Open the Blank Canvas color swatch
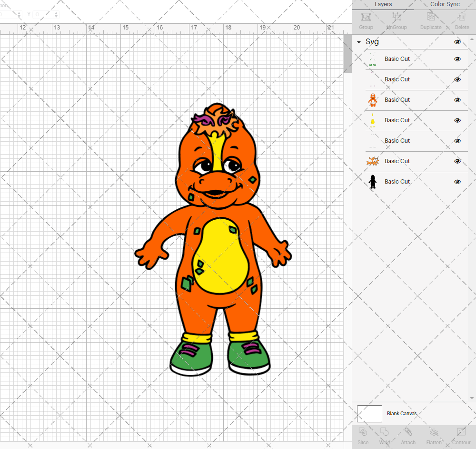Viewport: 476px width, 449px height. click(x=369, y=413)
